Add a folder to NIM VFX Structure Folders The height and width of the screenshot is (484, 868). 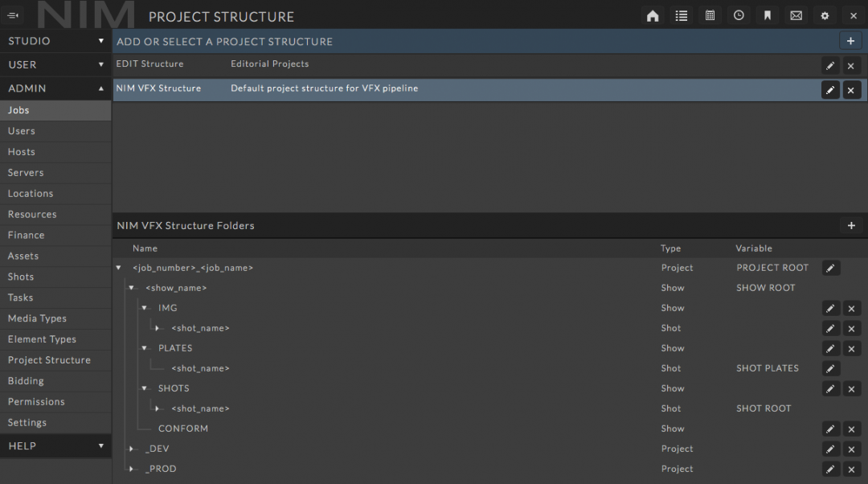[x=851, y=226]
